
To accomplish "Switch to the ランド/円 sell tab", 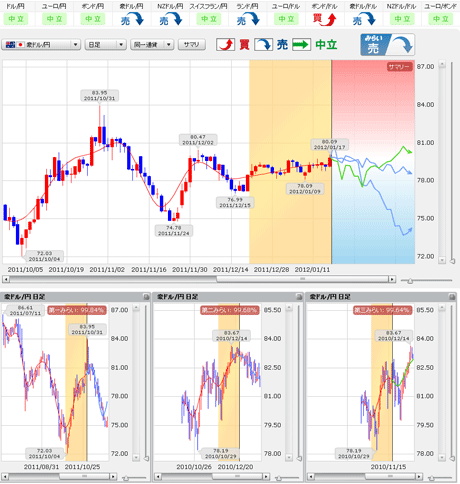I will coord(247,15).
